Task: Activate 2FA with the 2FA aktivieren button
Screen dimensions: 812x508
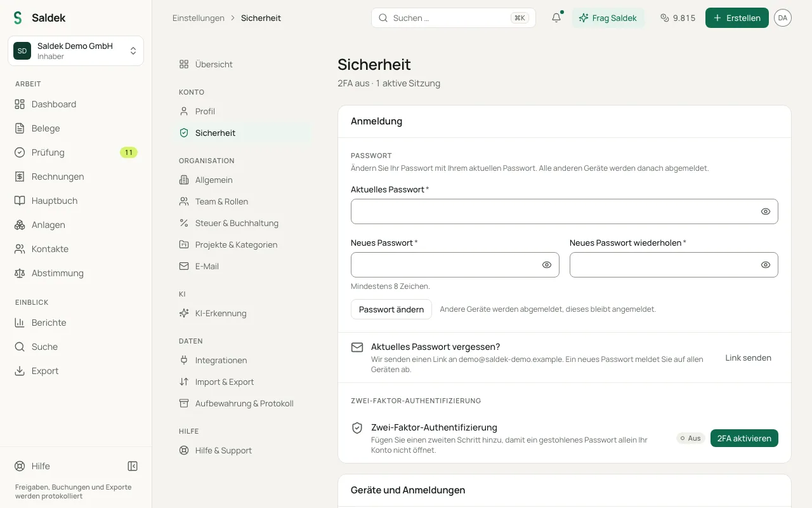Action: [744, 438]
